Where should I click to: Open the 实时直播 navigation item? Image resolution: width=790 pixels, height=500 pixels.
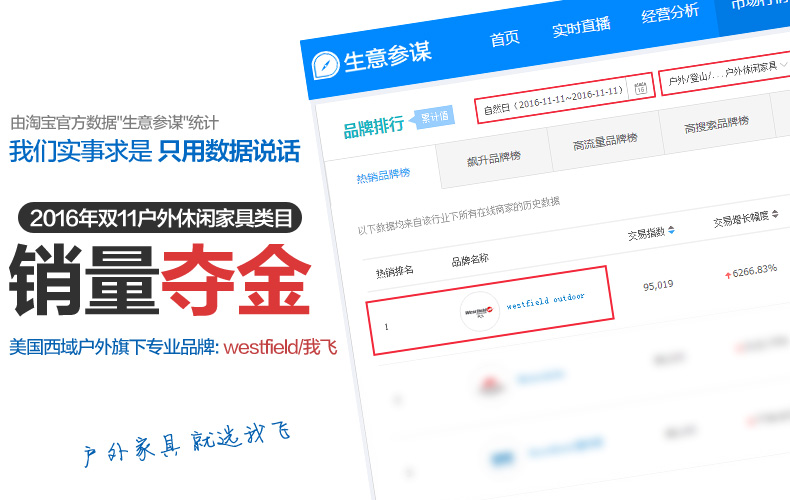(581, 26)
